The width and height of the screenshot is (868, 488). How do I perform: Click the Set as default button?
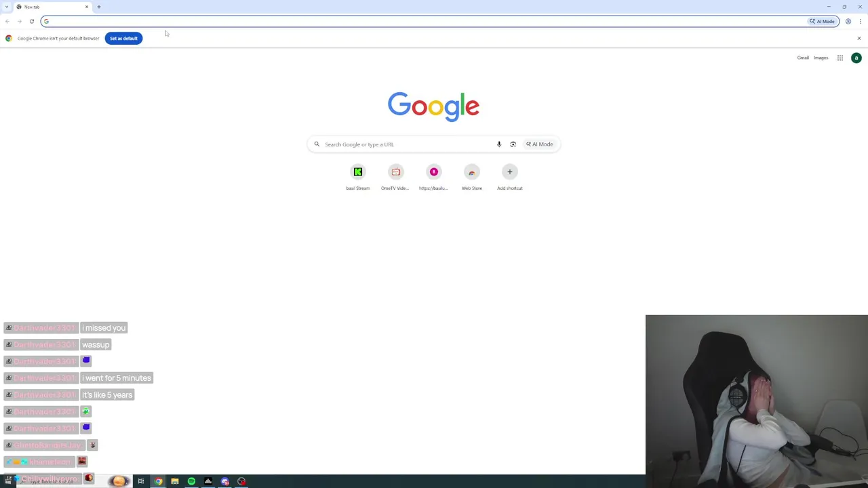[x=123, y=38]
